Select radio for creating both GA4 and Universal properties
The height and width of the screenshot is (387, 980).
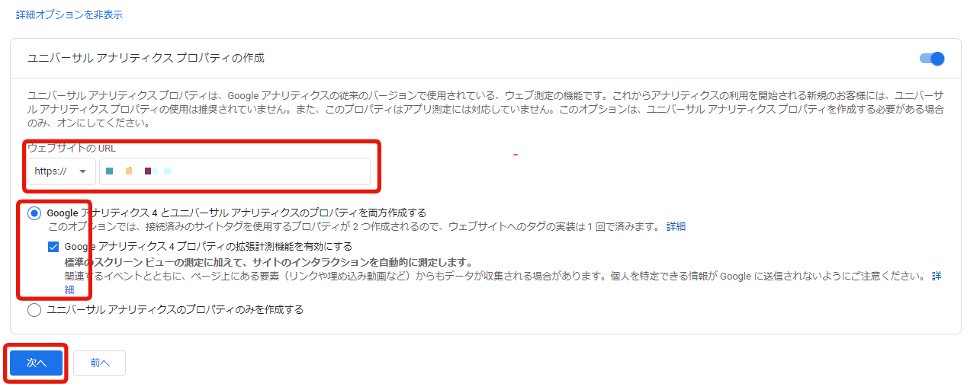click(x=34, y=213)
